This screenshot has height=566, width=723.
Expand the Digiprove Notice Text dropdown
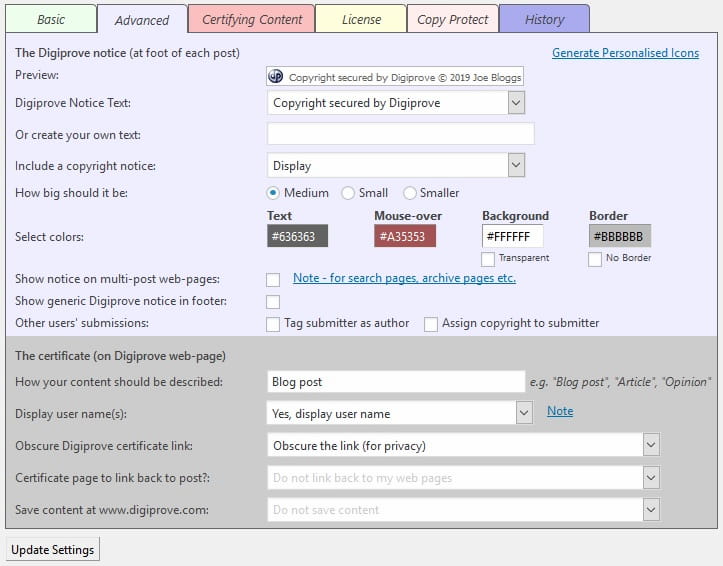pyautogui.click(x=396, y=103)
